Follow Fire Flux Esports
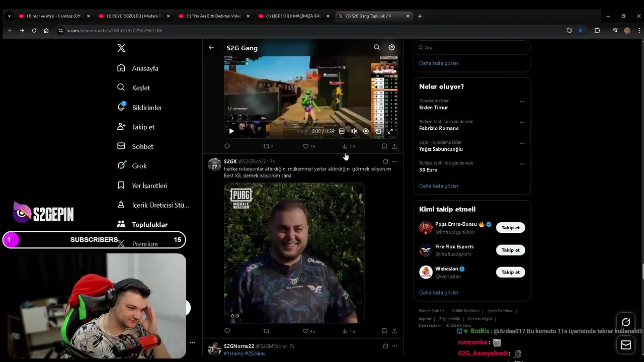 [x=510, y=250]
